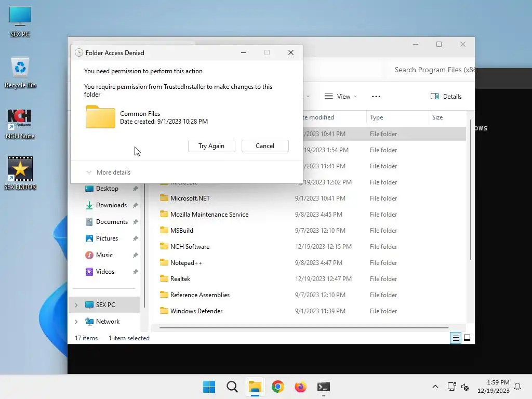Click the pin icon next to Documents
532x399 pixels.
(x=136, y=222)
